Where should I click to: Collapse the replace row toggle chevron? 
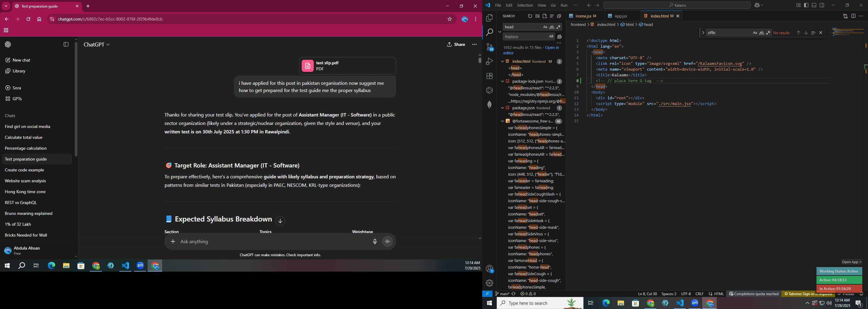[x=499, y=32]
